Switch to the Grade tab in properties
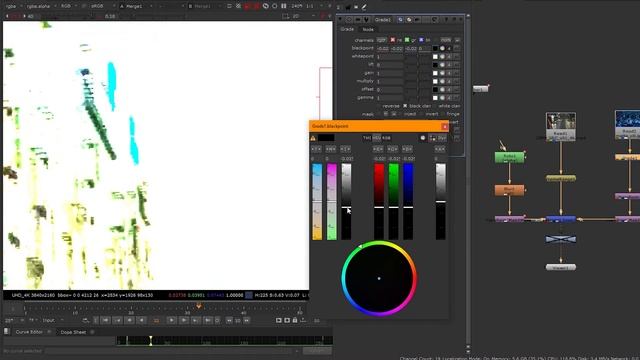 point(347,29)
